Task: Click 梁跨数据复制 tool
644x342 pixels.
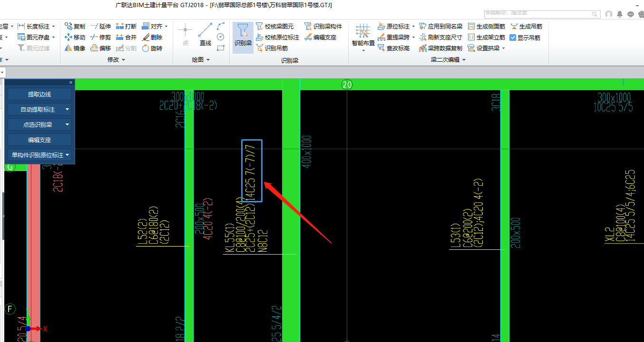Action: [x=440, y=48]
